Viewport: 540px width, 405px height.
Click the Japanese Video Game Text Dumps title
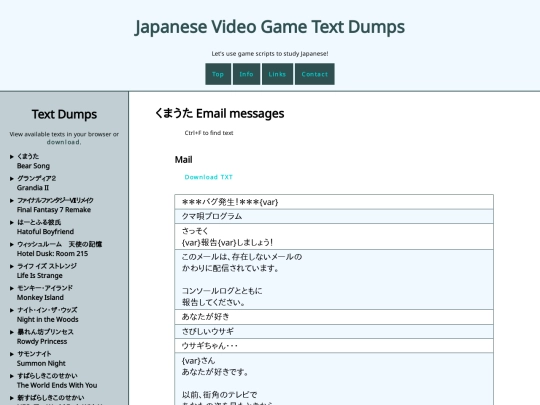[270, 27]
